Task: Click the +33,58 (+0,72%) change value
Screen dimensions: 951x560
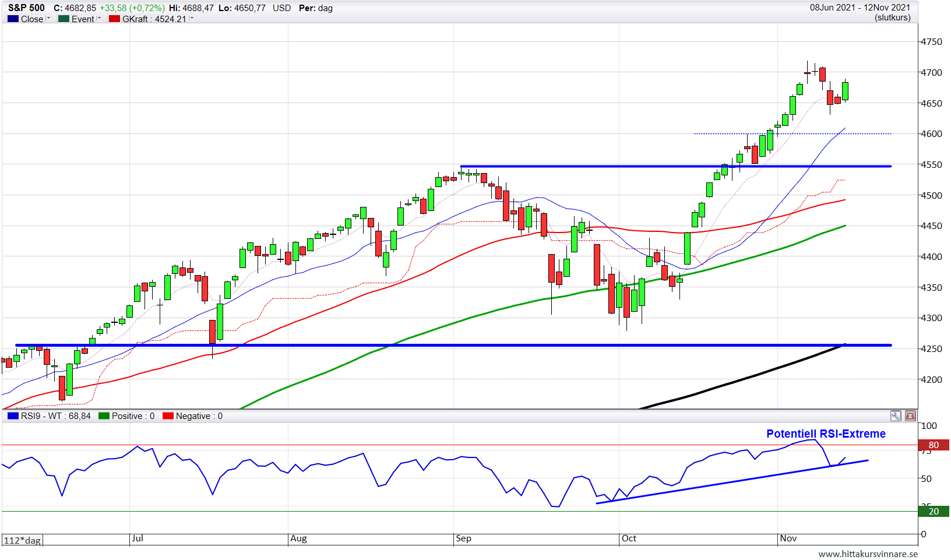Action: (132, 8)
